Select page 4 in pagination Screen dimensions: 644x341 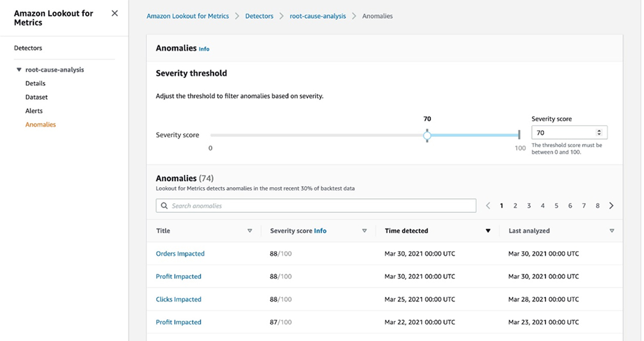click(x=543, y=205)
